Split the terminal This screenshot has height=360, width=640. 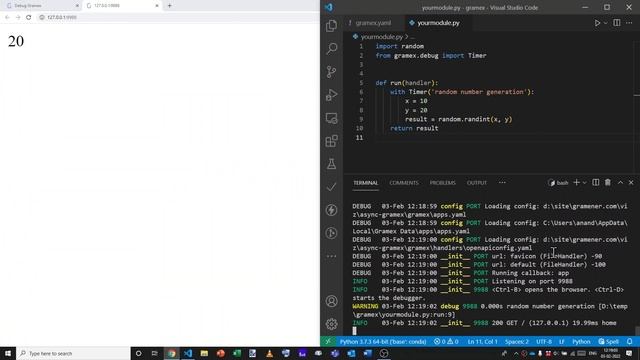(x=596, y=182)
